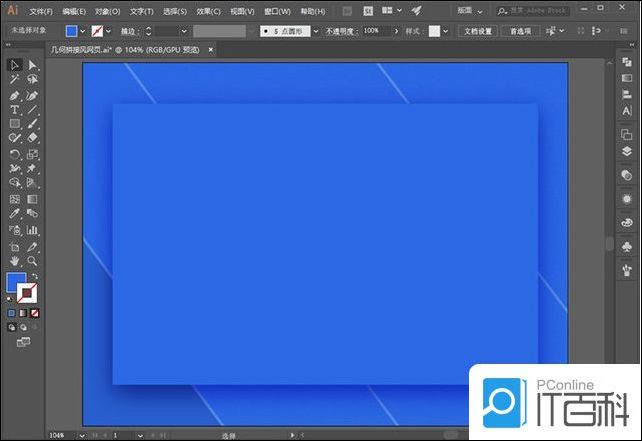
Task: Open zoom level dropdown in status bar
Action: pos(82,436)
